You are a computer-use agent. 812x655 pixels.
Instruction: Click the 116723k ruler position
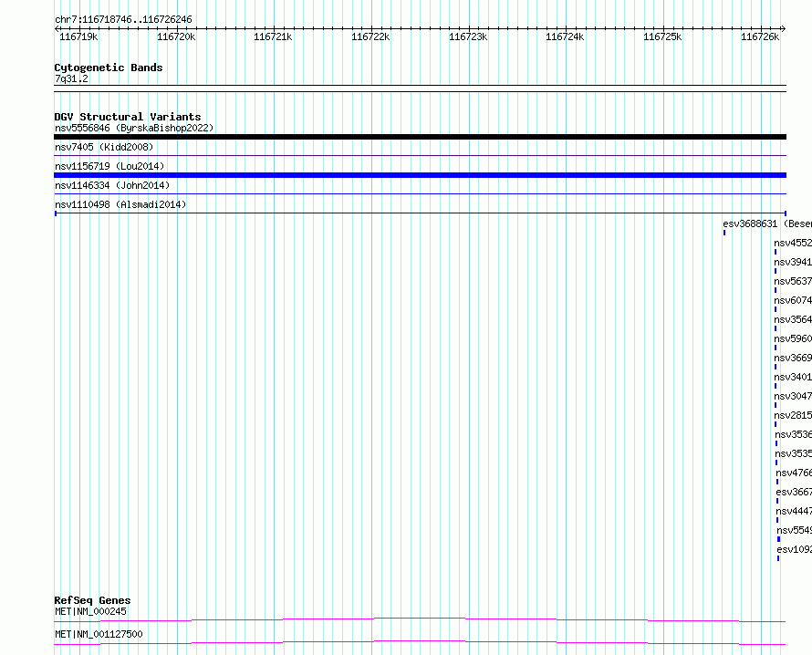(x=468, y=36)
